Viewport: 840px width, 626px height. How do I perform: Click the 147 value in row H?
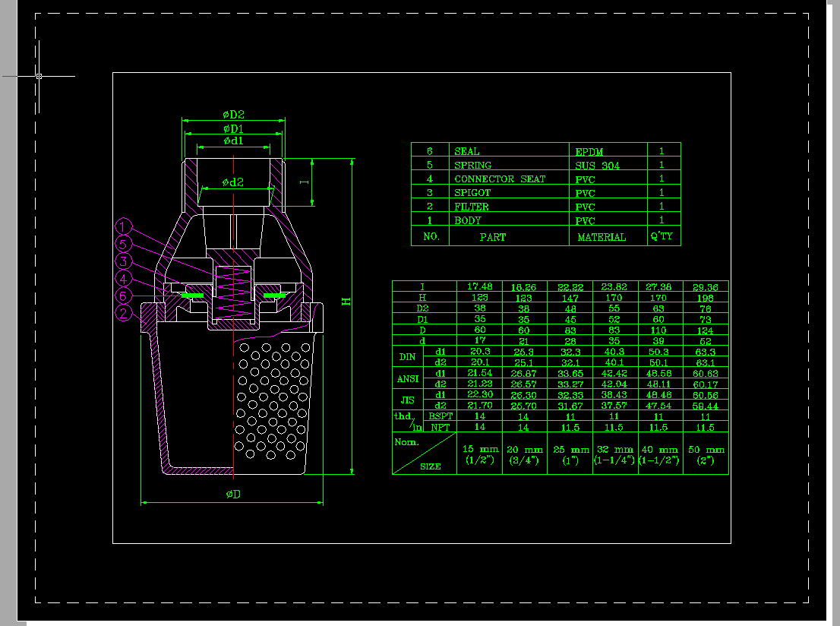tap(570, 298)
